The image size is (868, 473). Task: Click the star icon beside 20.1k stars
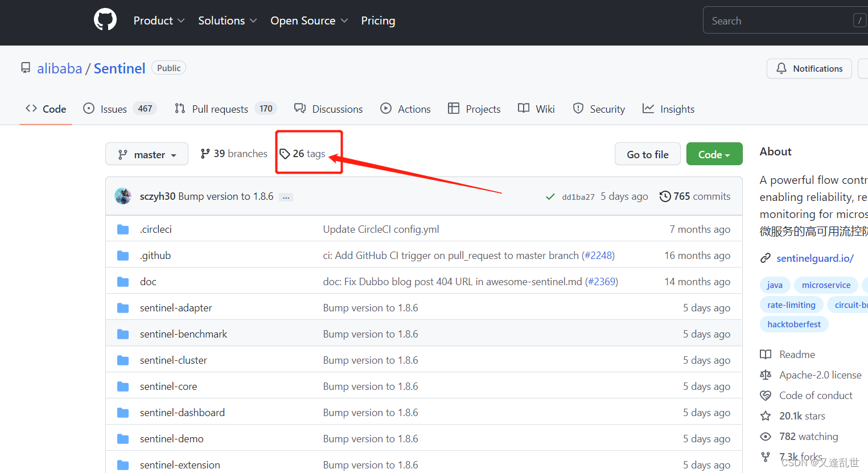tap(766, 416)
